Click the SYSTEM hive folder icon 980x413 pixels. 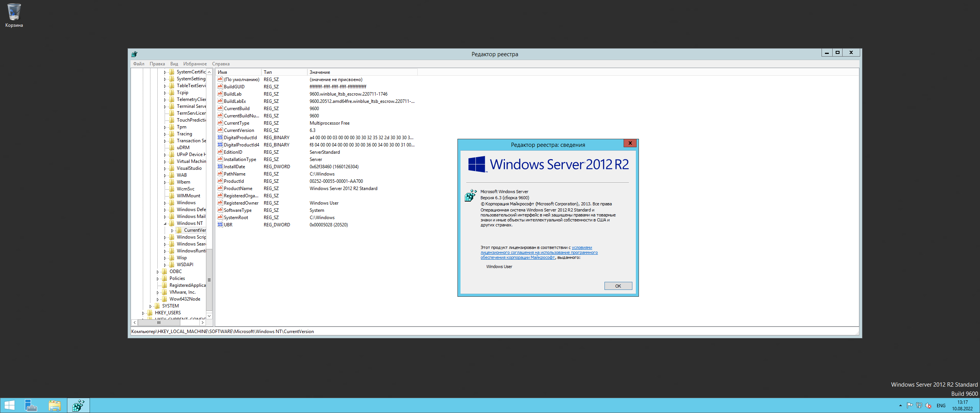pos(157,306)
